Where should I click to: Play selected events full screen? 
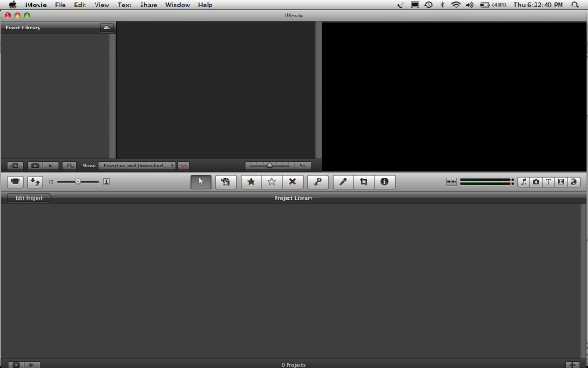click(35, 166)
